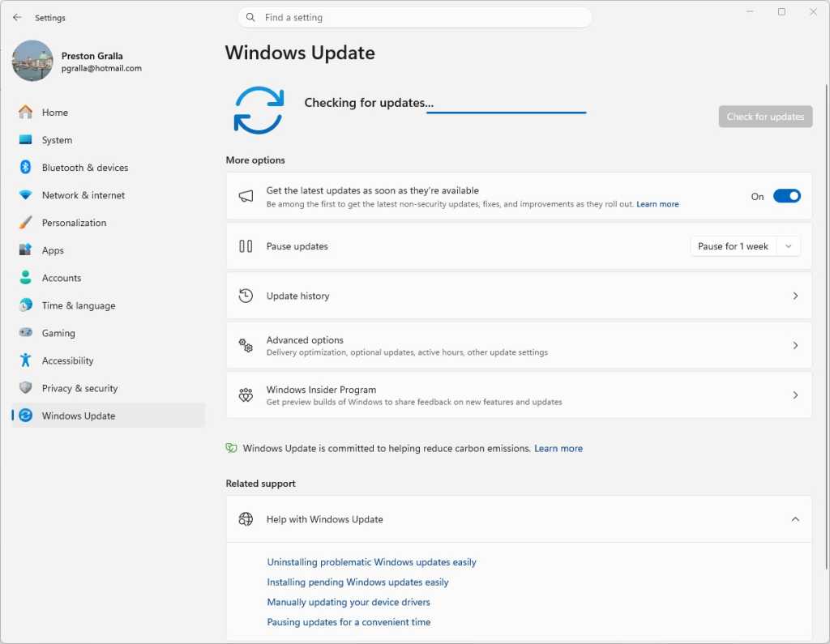Click the Advanced options gears icon
This screenshot has height=644, width=830.
point(246,346)
